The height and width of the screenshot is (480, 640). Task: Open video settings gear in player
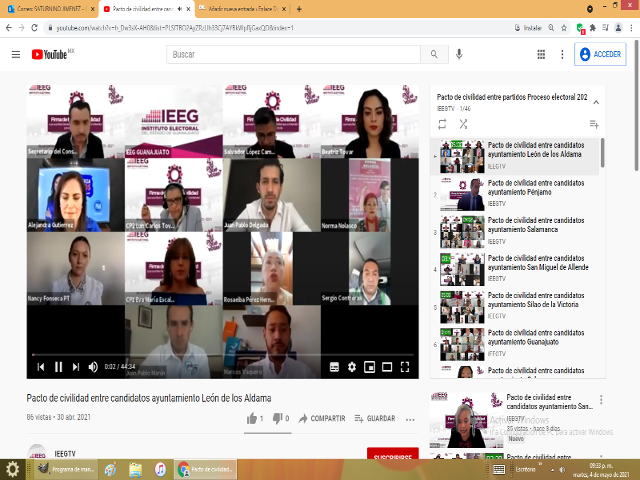tap(351, 367)
